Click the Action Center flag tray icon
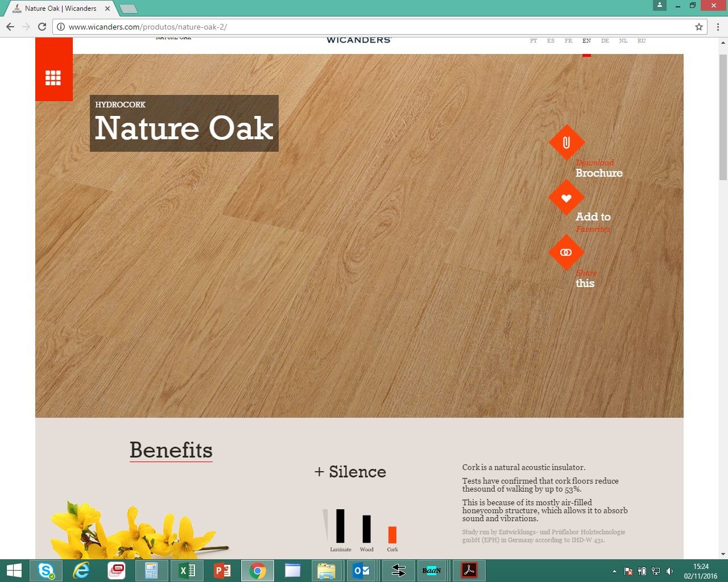 coord(628,571)
